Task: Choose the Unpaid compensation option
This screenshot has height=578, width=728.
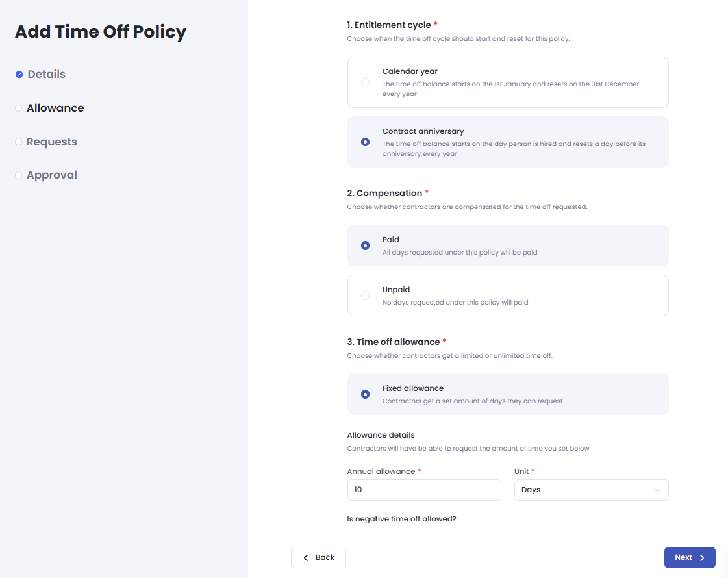Action: [x=365, y=295]
